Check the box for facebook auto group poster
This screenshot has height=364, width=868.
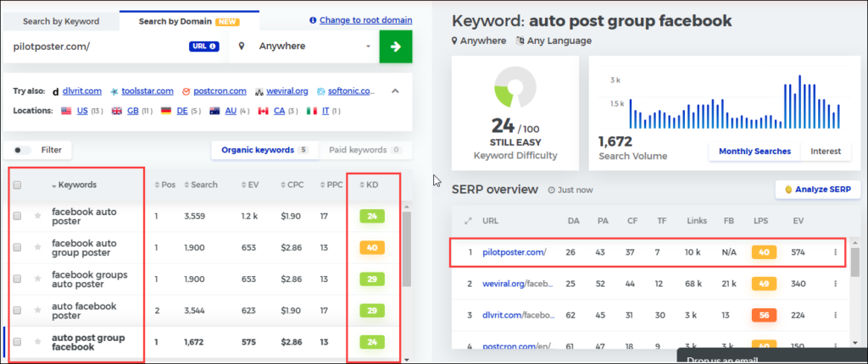coord(17,248)
